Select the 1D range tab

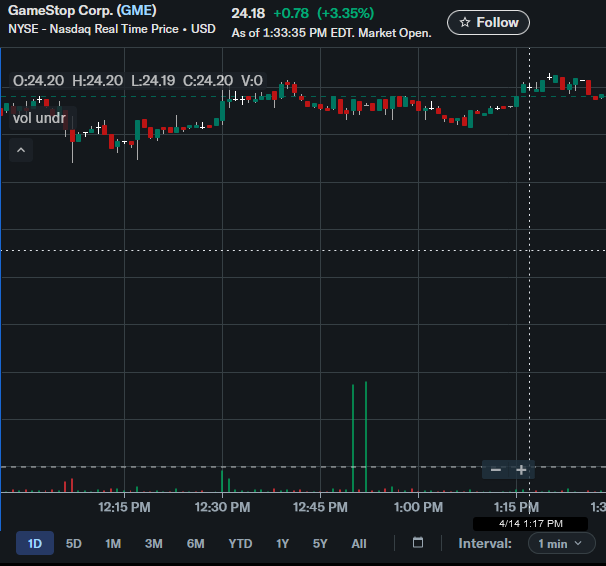(x=35, y=544)
